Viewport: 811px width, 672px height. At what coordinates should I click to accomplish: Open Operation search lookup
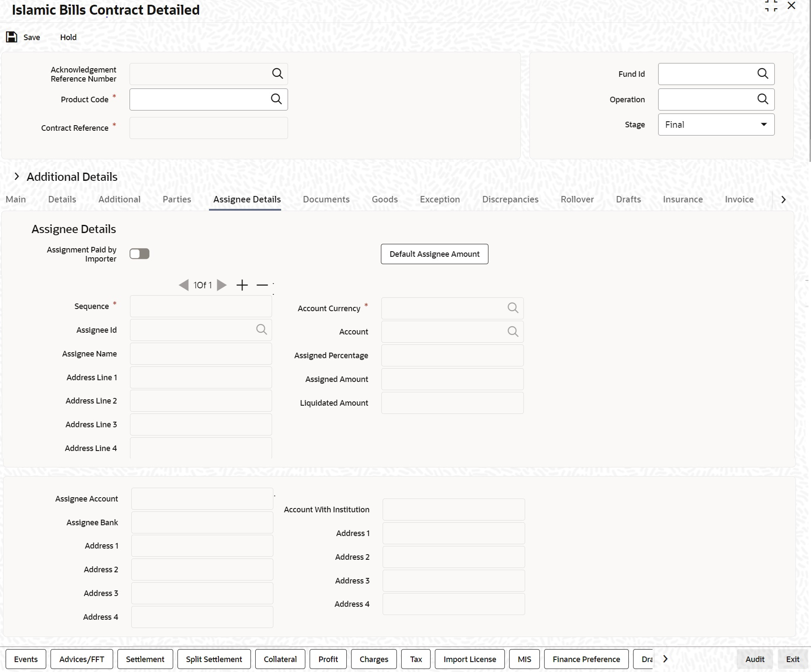(763, 99)
